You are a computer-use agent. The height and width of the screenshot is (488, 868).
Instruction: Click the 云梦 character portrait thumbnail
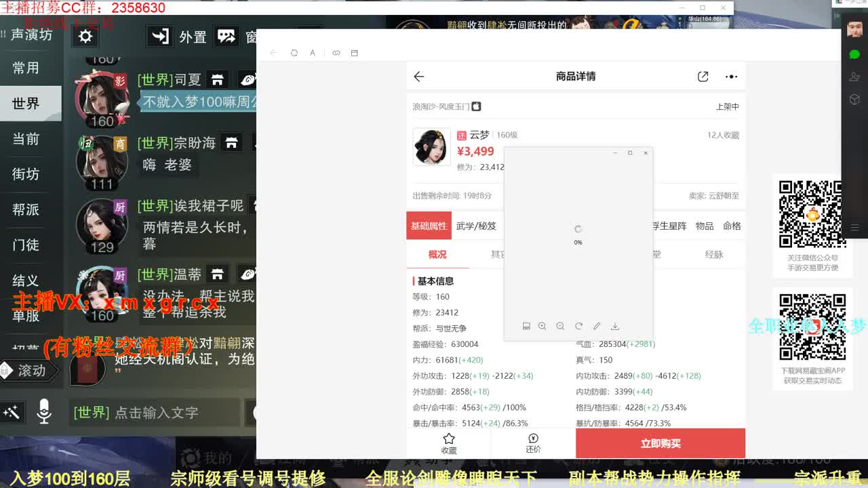[x=431, y=146]
